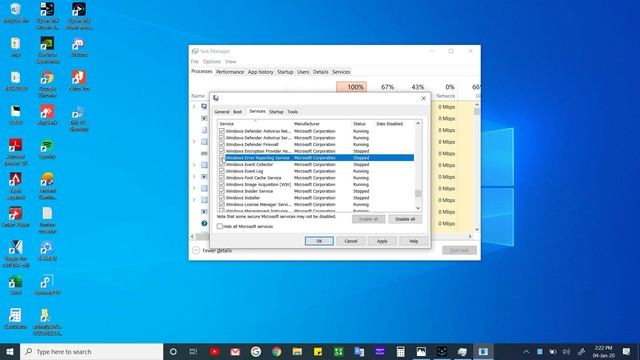
Task: Open the Performance tab in Task Manager
Action: [230, 72]
